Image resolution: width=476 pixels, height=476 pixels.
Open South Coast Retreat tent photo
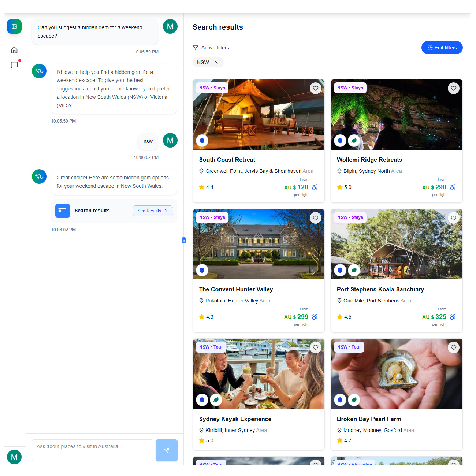pyautogui.click(x=259, y=115)
